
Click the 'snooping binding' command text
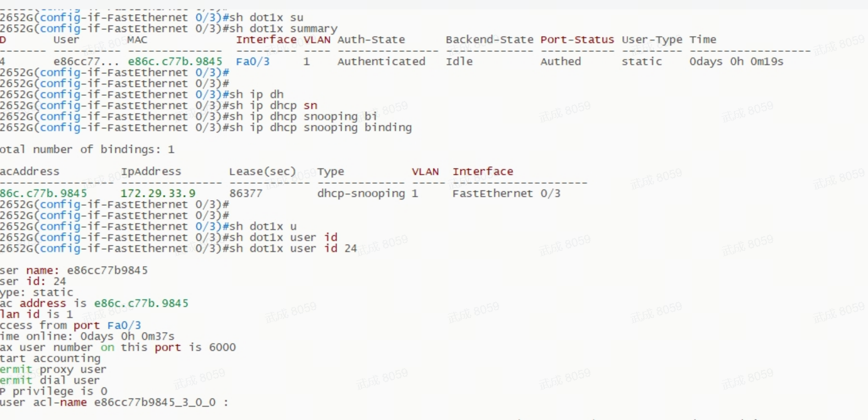tap(358, 127)
